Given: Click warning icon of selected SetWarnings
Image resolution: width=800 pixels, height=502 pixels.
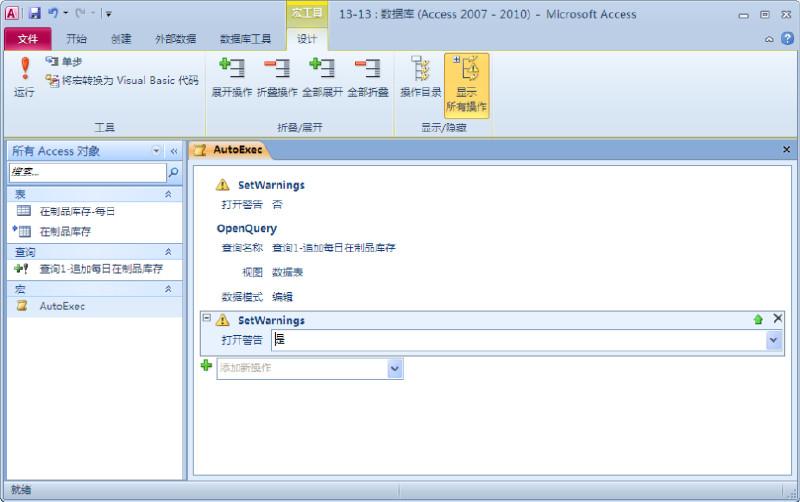Looking at the screenshot, I should (222, 320).
